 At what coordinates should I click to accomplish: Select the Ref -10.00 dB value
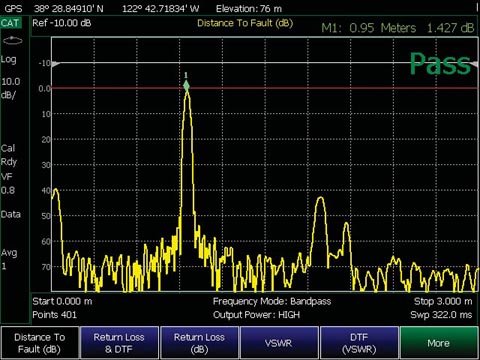(x=62, y=23)
